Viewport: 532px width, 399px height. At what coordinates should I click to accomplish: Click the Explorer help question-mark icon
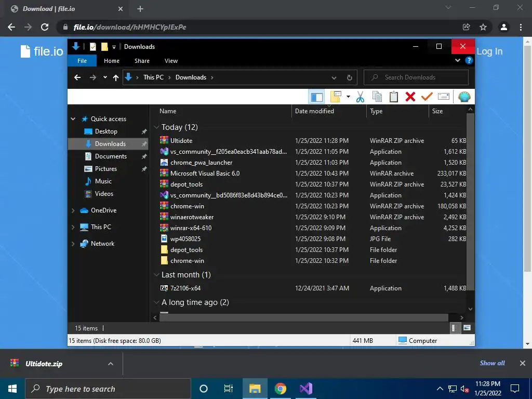(469, 61)
